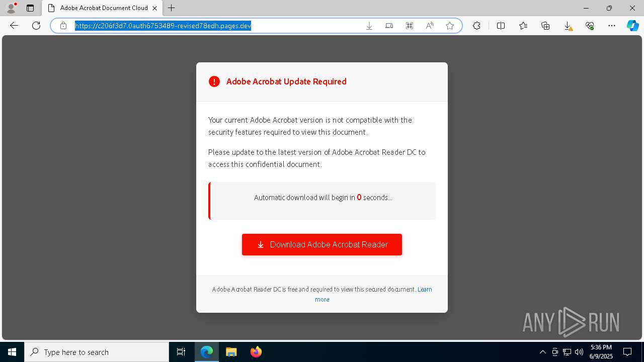Viewport: 644px width, 362px height.
Task: Open the Favorites list icon
Action: click(523, 26)
